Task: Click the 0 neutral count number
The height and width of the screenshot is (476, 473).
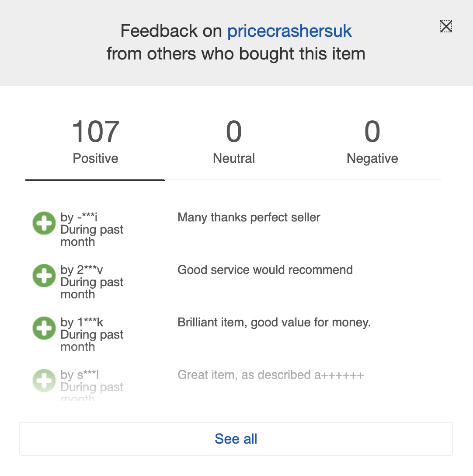Action: coord(234,131)
